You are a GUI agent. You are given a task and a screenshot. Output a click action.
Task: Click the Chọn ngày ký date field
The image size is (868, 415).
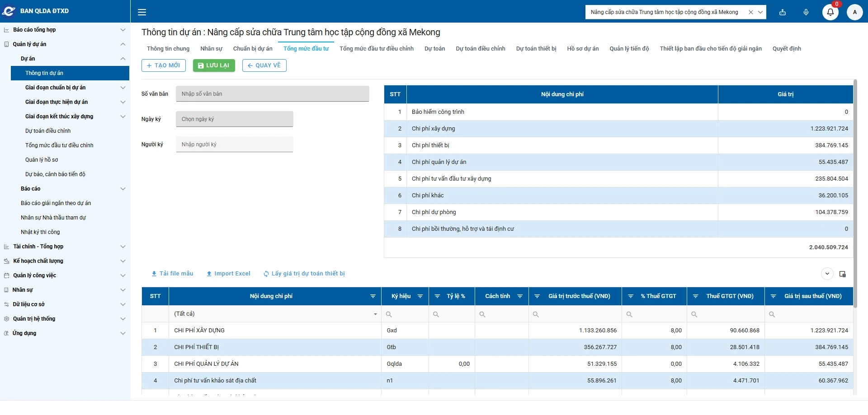tap(234, 119)
